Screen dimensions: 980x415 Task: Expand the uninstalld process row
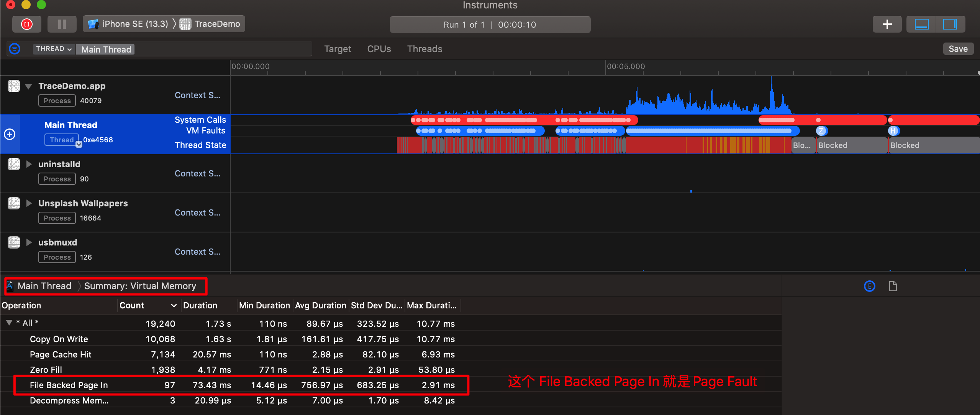pyautogui.click(x=29, y=164)
